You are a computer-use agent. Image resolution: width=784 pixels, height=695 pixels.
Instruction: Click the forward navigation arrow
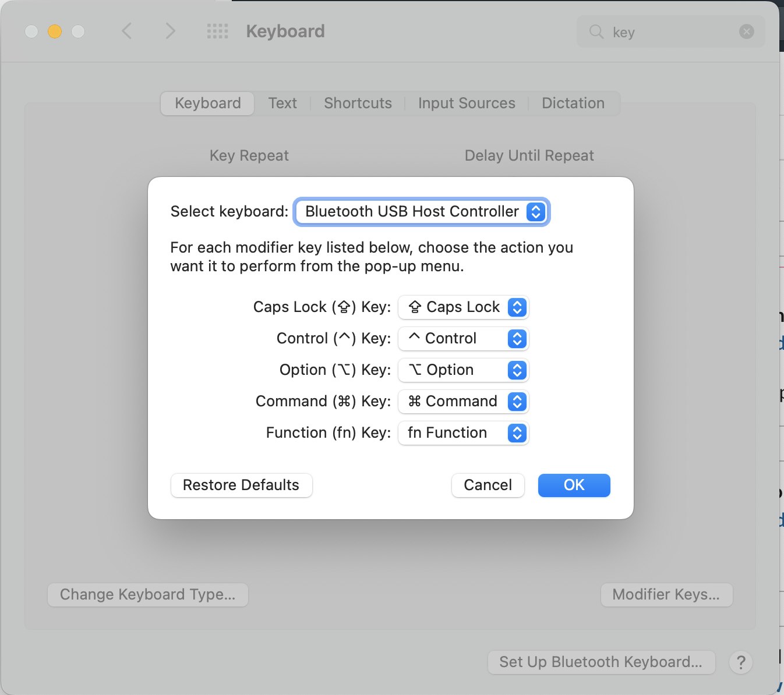tap(170, 31)
